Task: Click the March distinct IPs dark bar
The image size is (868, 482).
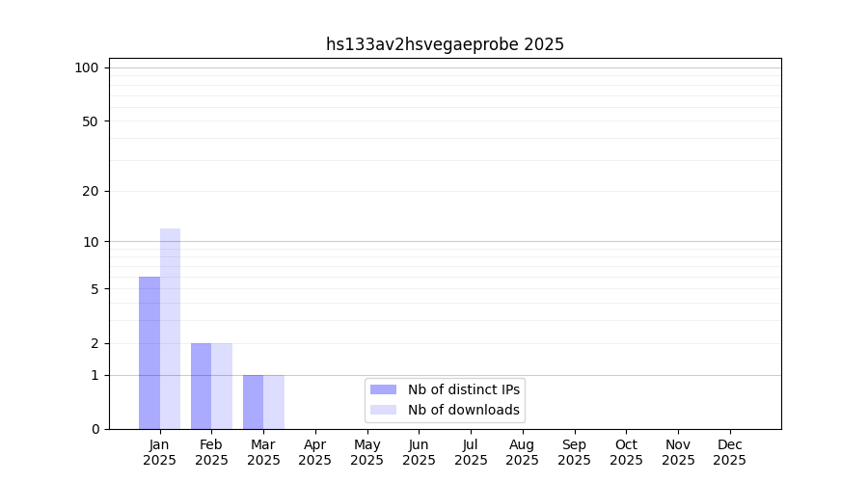Action: 253,402
